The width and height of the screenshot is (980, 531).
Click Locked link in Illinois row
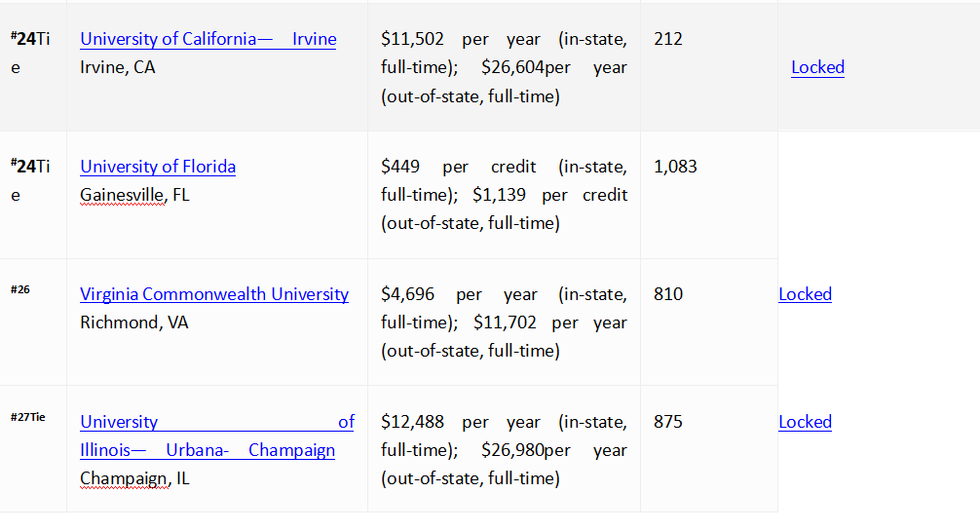coord(805,422)
